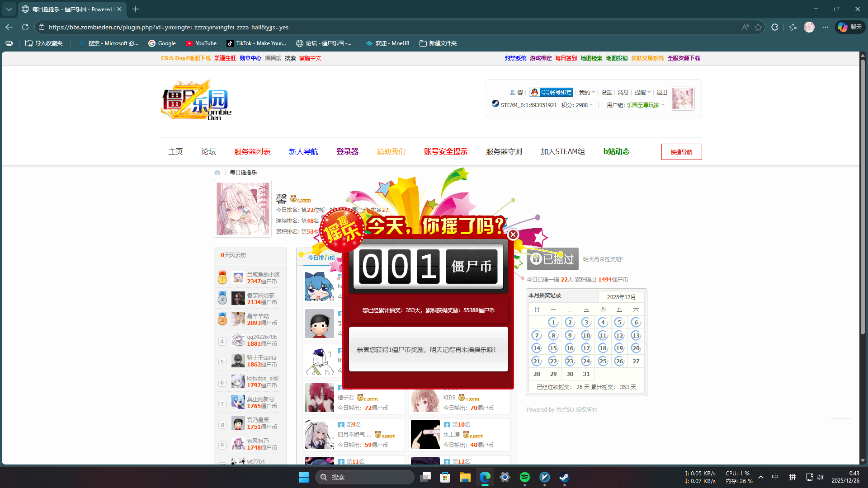
Task: Click the QQ帐号绑定 icon button
Action: click(551, 92)
